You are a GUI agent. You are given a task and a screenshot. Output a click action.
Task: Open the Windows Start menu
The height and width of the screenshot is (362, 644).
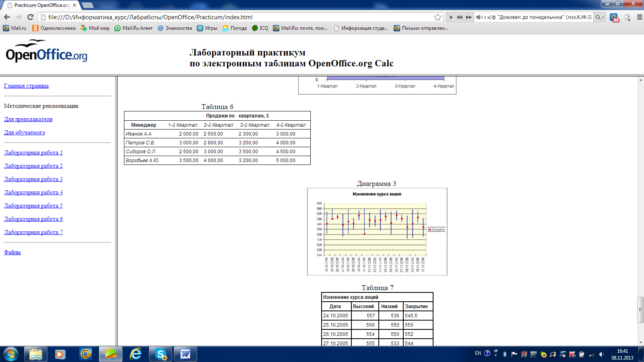pyautogui.click(x=11, y=354)
